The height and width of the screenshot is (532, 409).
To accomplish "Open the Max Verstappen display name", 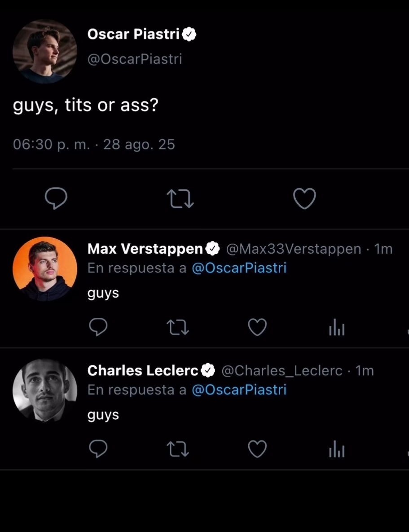I will [x=145, y=248].
